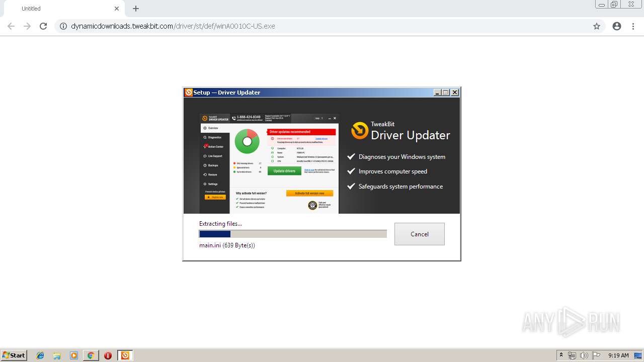Open Chrome three-dot menu
Screen dimensions: 644x362
tap(633, 26)
